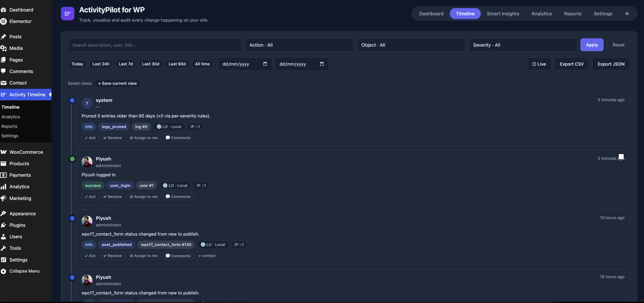Click the Pages icon in sidebar

click(3, 60)
